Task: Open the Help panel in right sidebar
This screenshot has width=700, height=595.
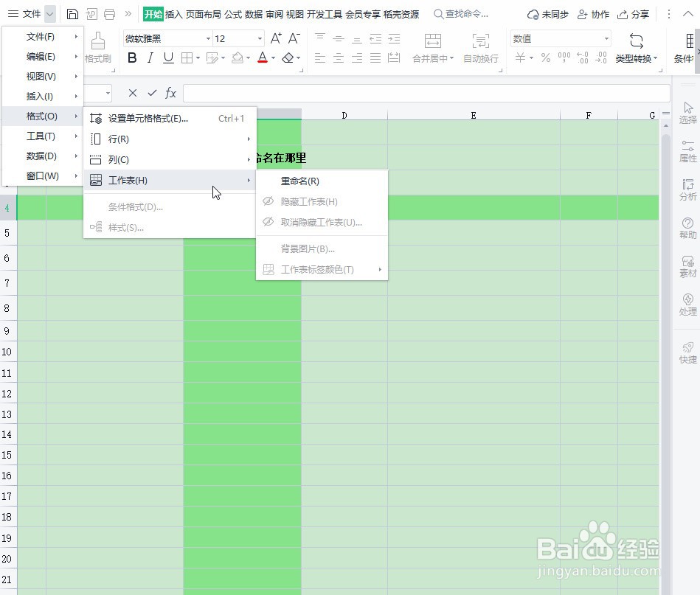Action: coord(687,228)
